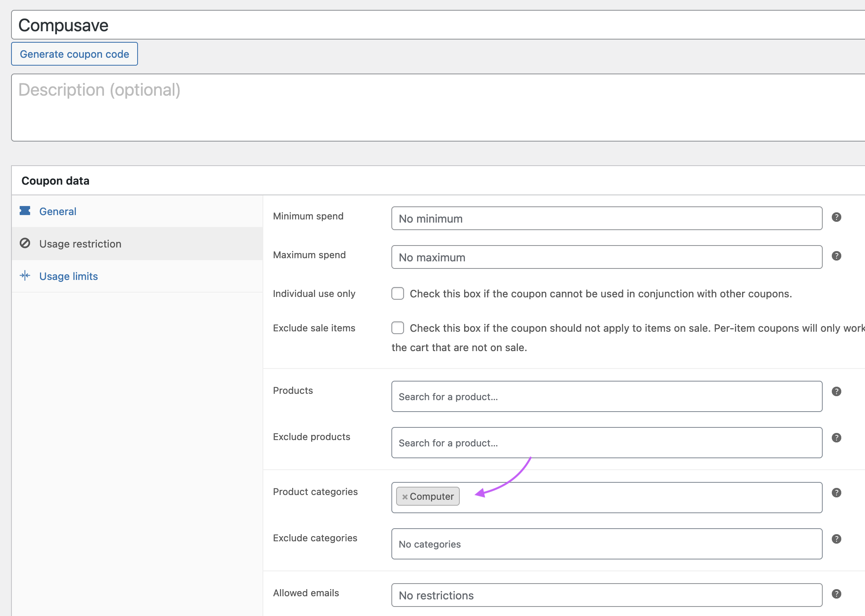Open help tooltip for Products field

point(837,391)
